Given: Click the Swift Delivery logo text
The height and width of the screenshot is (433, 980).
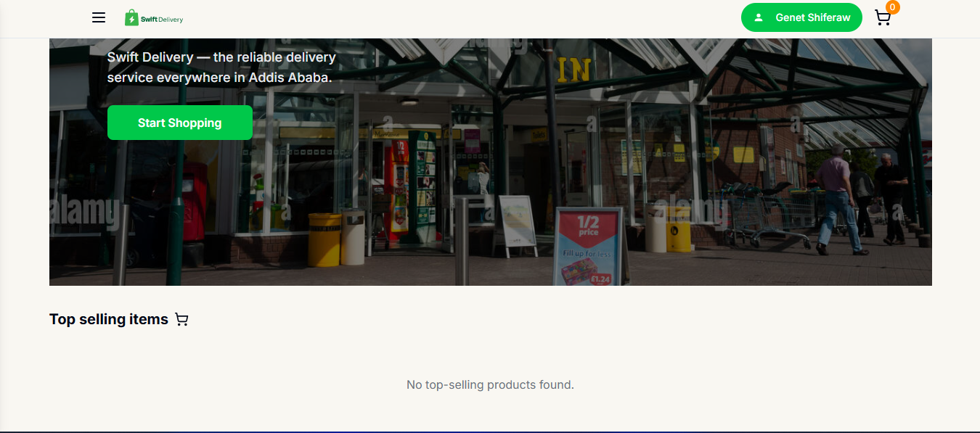Looking at the screenshot, I should point(162,20).
